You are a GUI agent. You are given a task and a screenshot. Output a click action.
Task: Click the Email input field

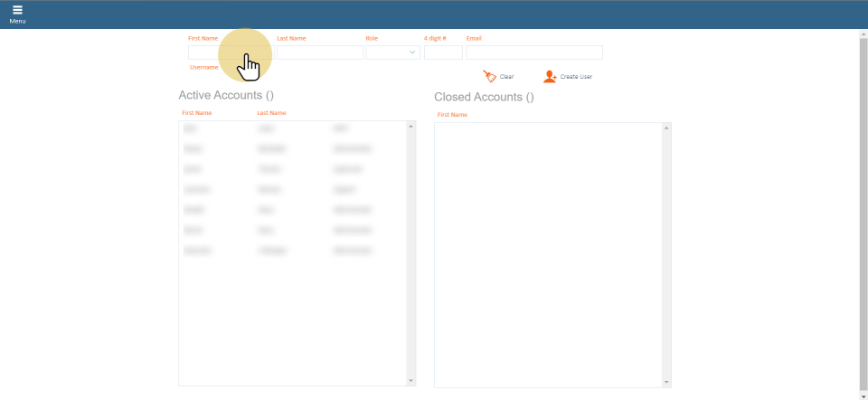[x=533, y=52]
